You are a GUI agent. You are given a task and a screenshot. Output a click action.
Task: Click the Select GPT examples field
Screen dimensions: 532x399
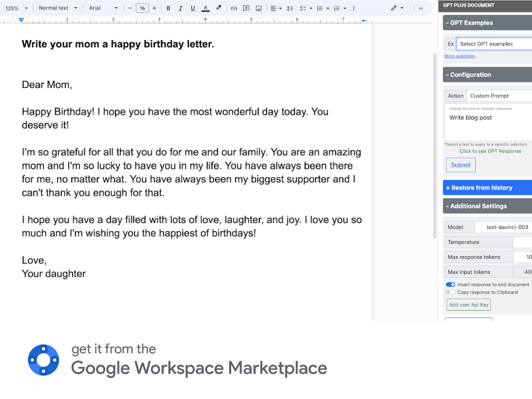494,44
